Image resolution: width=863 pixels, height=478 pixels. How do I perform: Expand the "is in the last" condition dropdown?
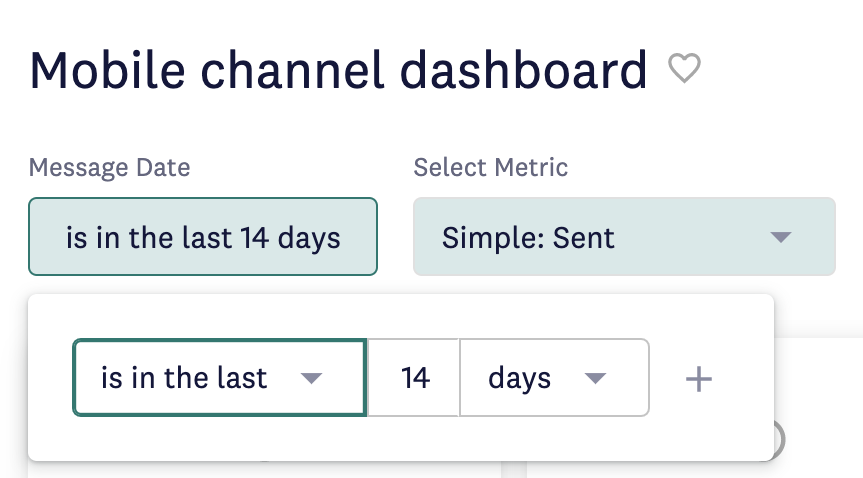(220, 378)
